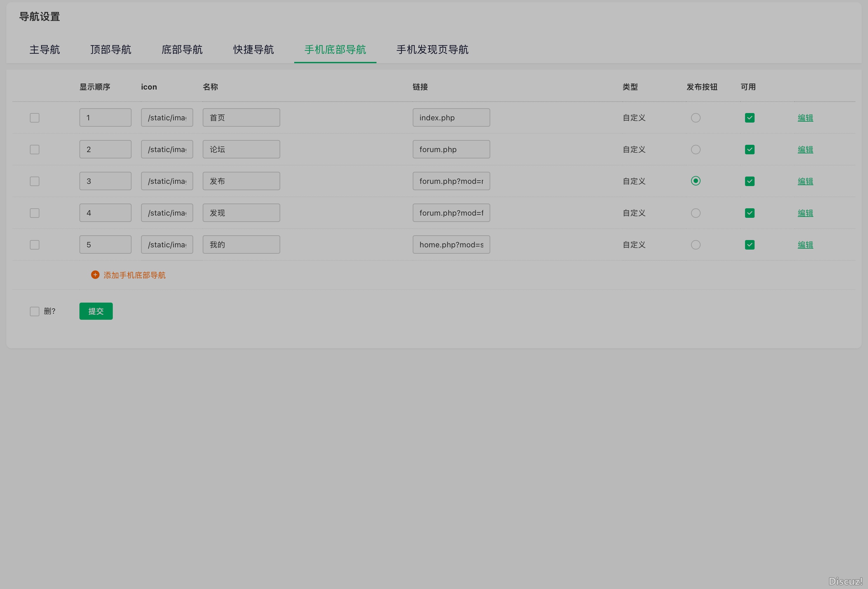This screenshot has width=868, height=589.
Task: Select the 发布按钮 radio for 发现 row
Action: click(695, 213)
